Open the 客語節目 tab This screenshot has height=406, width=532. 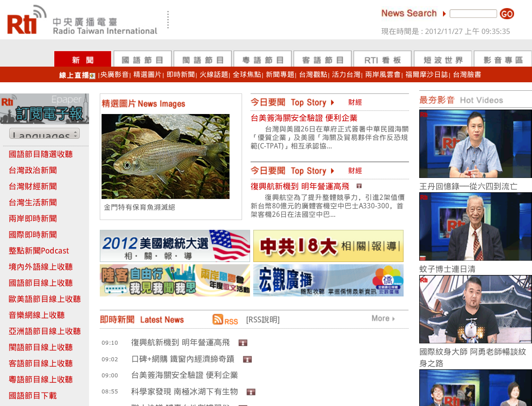click(x=323, y=59)
